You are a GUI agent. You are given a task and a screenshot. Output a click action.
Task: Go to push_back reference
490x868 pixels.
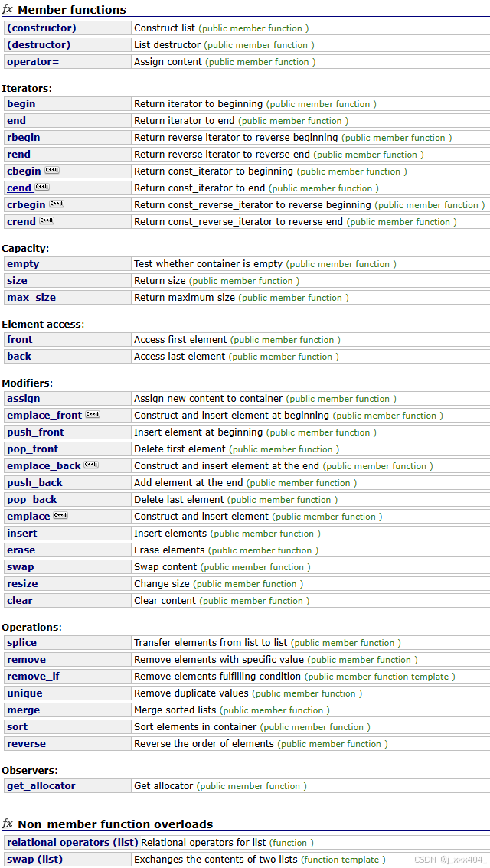35,483
